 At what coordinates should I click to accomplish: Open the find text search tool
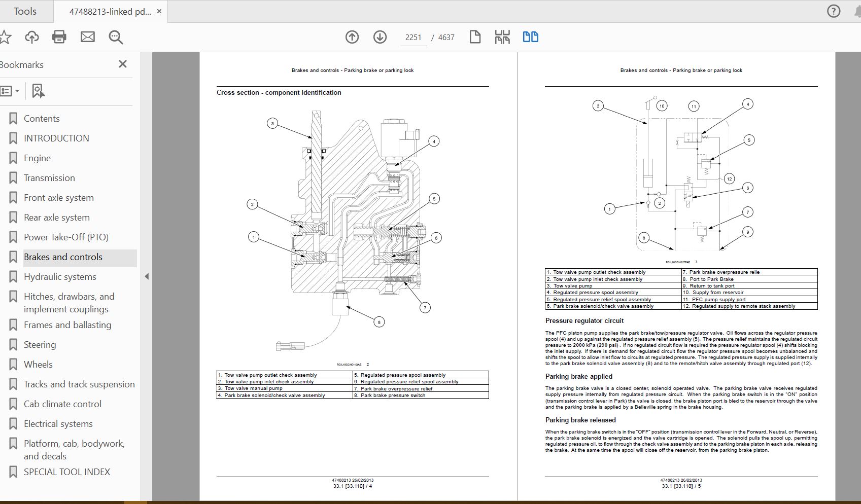[x=116, y=37]
